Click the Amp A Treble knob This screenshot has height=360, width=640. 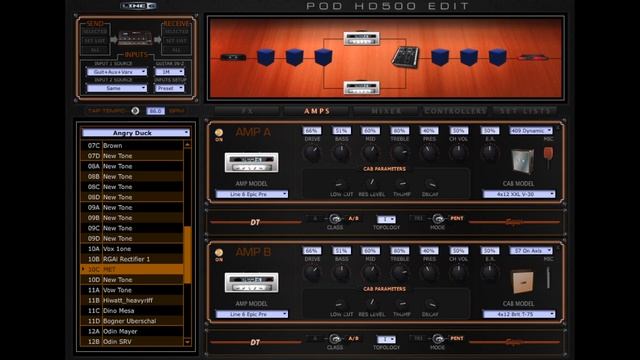tap(400, 153)
